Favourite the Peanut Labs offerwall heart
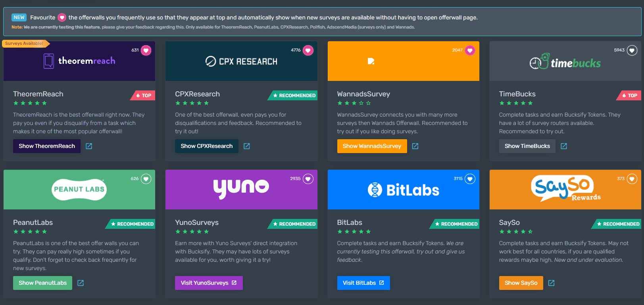This screenshot has width=644, height=305. [146, 179]
